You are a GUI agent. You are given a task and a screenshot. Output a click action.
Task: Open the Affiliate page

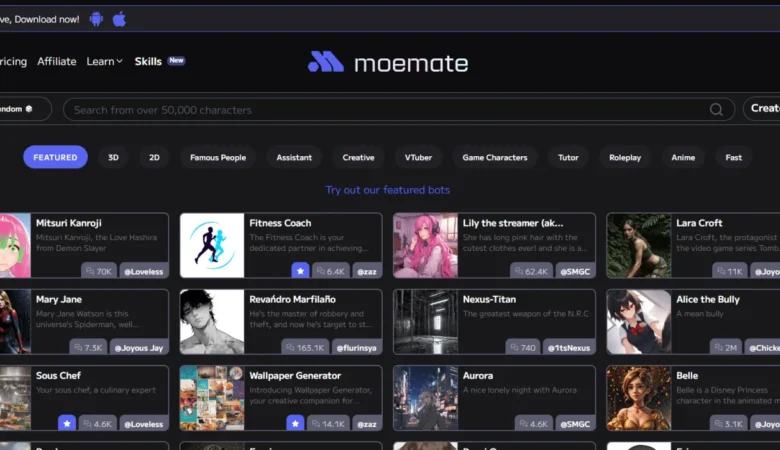point(57,61)
